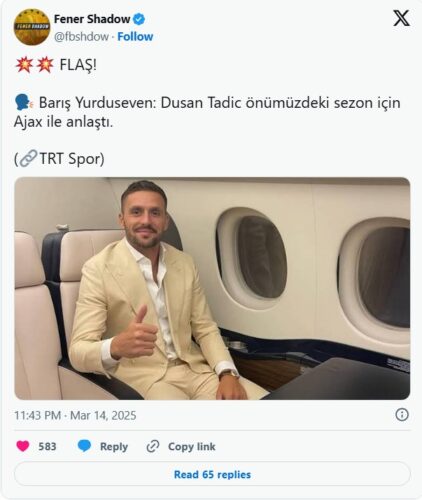Screen dimensions: 422x500
Task: Open the X logo icon
Action: tap(401, 18)
